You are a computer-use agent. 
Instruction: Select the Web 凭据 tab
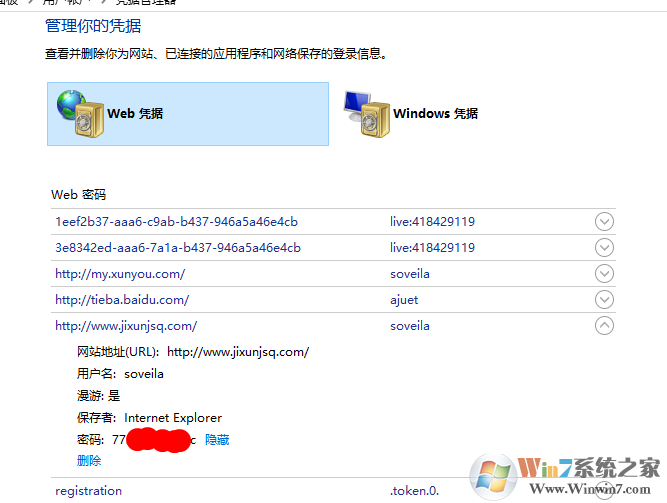pyautogui.click(x=188, y=114)
